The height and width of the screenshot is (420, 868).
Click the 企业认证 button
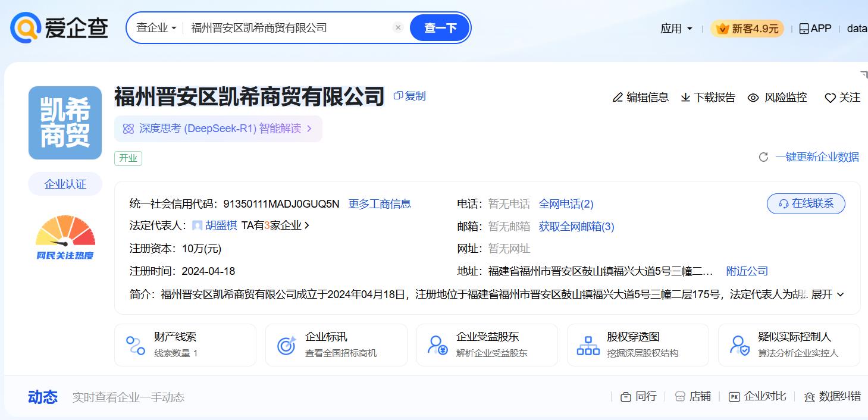pos(65,184)
